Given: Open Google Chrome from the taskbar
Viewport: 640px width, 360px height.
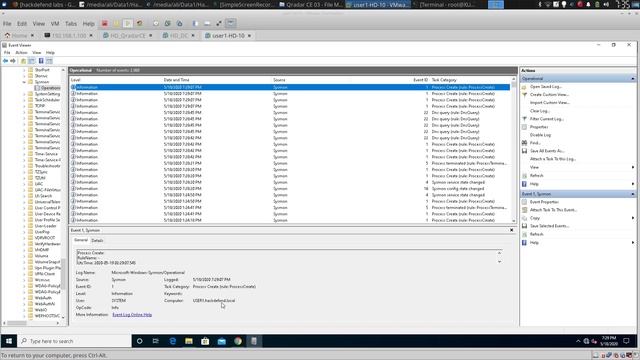Looking at the screenshot, I should tap(238, 341).
